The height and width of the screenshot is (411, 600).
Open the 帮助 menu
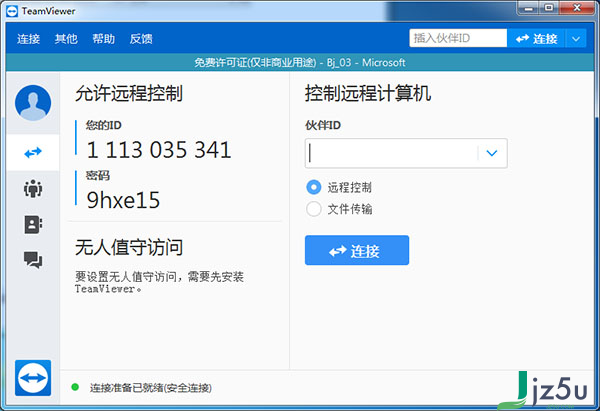coord(103,39)
